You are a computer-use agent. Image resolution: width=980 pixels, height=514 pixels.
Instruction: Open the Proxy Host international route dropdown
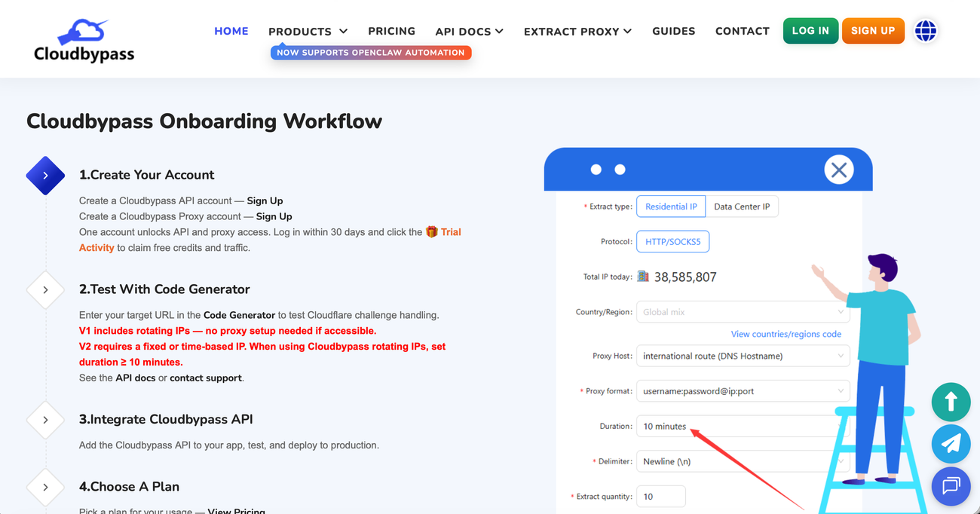[x=743, y=356]
